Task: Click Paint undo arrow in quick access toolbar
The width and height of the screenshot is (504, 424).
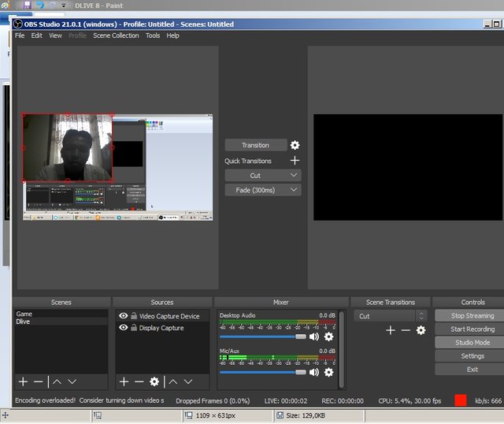Action: [40, 6]
